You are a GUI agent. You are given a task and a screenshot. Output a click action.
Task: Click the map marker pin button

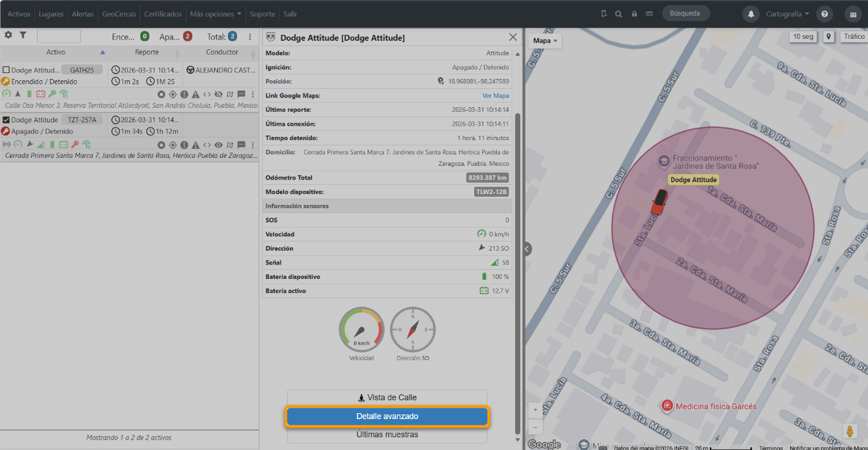click(x=828, y=37)
